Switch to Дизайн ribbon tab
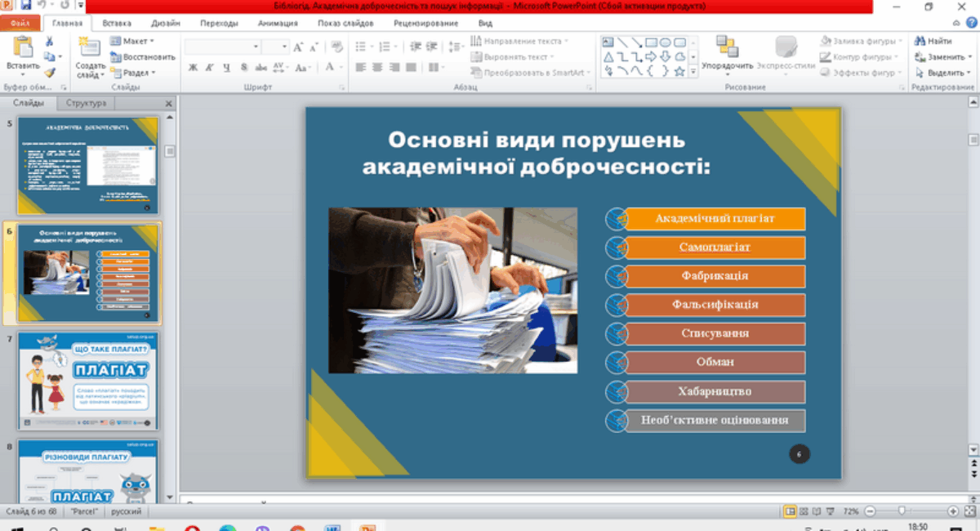Image resolution: width=980 pixels, height=531 pixels. (166, 24)
